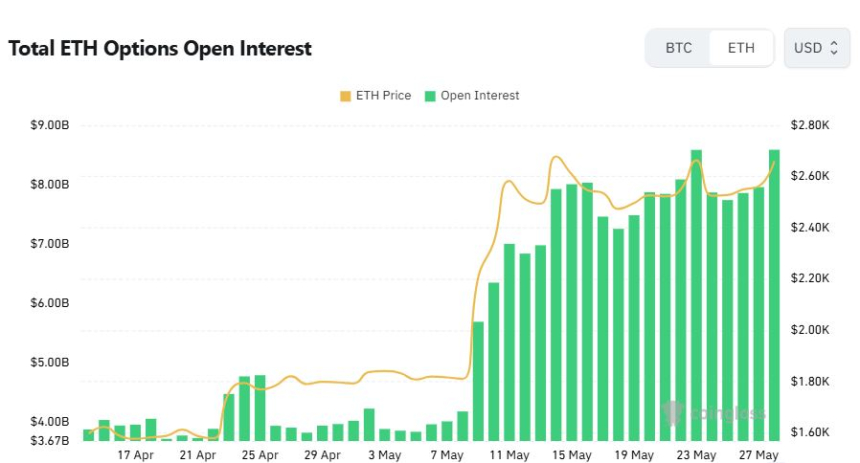Open the USD currency dropdown
The image size is (860, 463).
(817, 48)
